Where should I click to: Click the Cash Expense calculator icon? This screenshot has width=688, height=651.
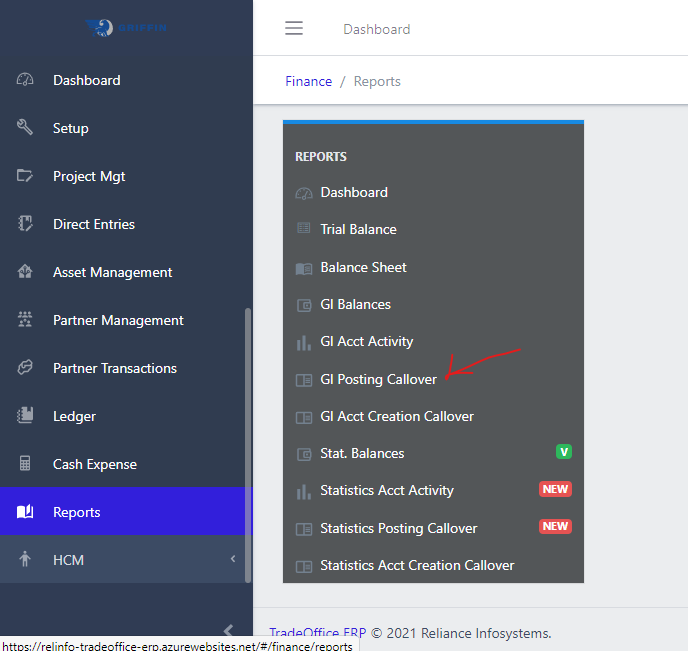tap(26, 464)
